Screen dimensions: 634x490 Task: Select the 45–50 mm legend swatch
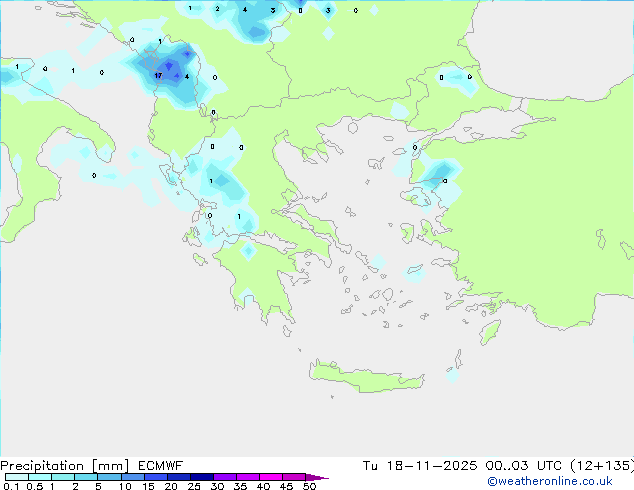click(294, 477)
